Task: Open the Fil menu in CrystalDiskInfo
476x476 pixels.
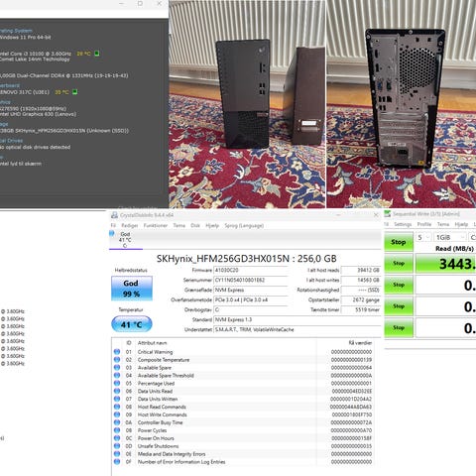Action: [113, 225]
